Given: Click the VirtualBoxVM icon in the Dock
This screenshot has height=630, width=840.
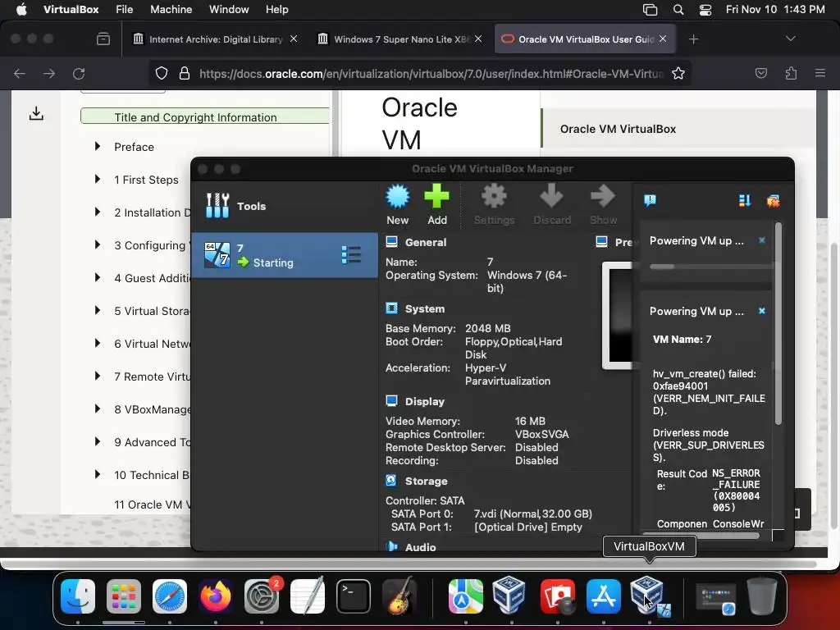Looking at the screenshot, I should click(650, 596).
